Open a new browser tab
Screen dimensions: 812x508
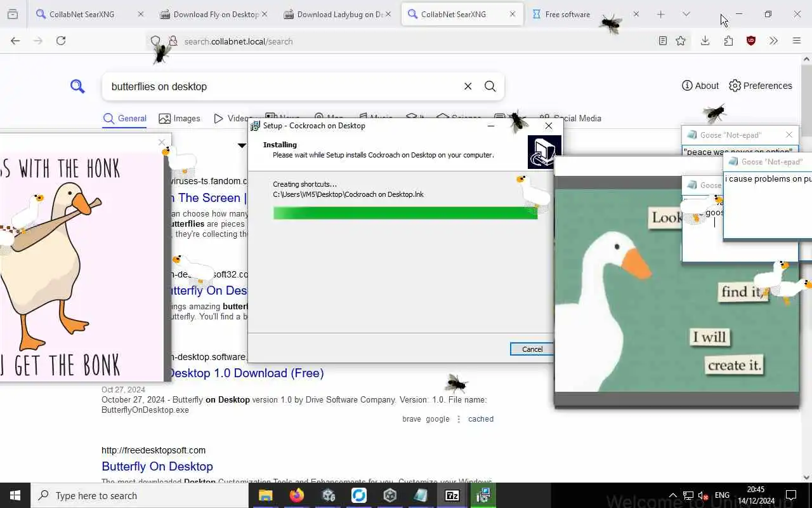click(x=660, y=14)
